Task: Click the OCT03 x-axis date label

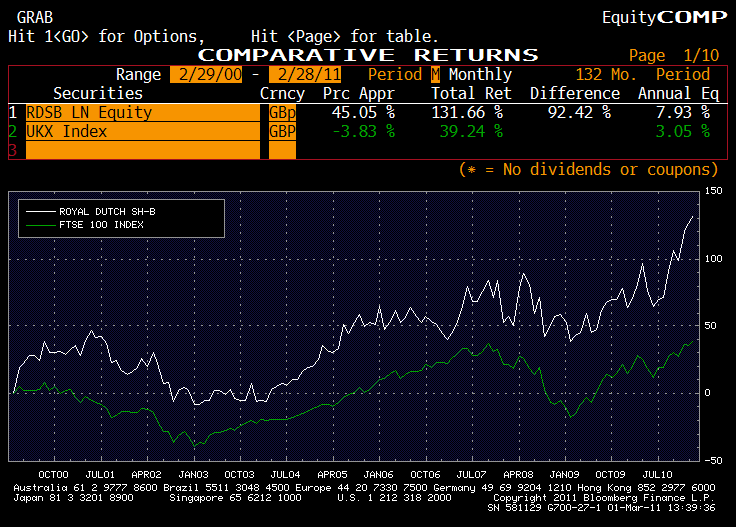Action: pos(239,474)
